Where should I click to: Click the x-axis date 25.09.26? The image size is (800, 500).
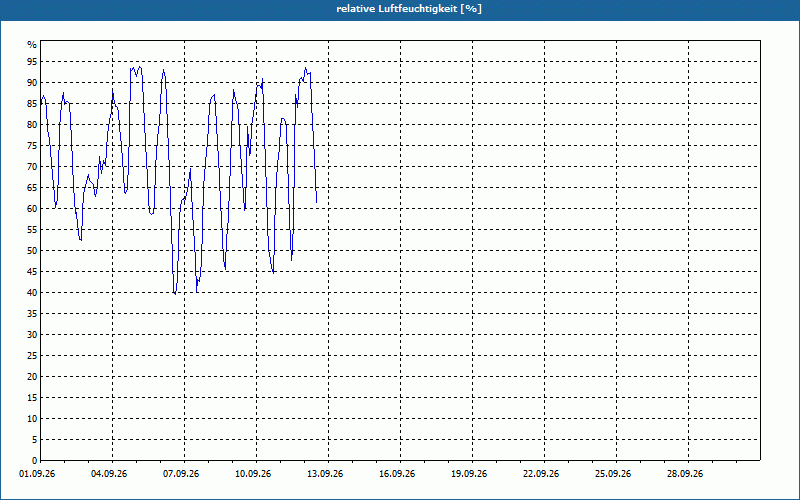coord(613,474)
